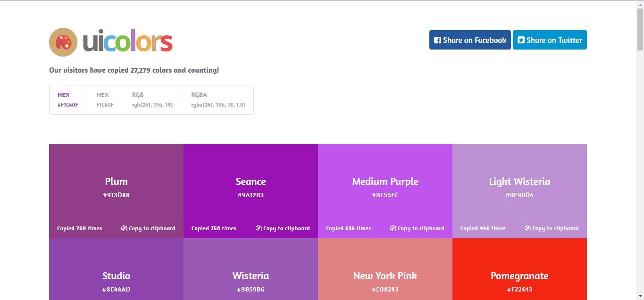Switch to HEX format without hash
The width and height of the screenshot is (644, 300).
pyautogui.click(x=105, y=100)
